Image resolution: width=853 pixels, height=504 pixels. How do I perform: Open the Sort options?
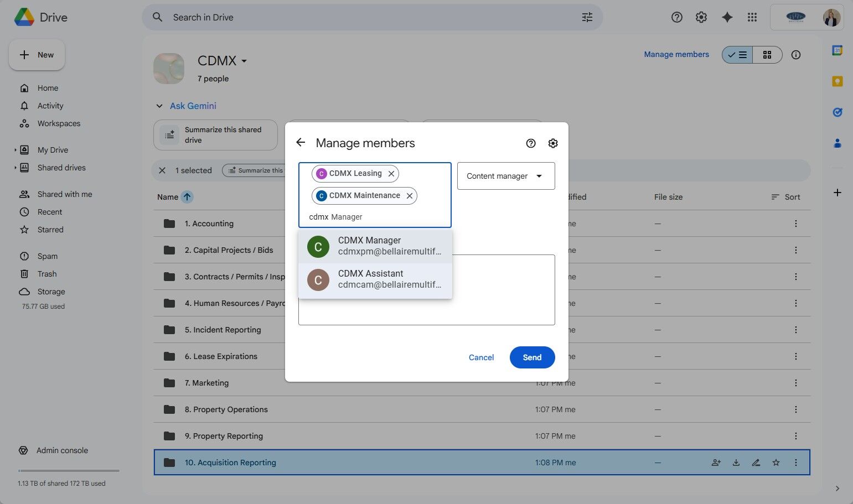(x=785, y=197)
